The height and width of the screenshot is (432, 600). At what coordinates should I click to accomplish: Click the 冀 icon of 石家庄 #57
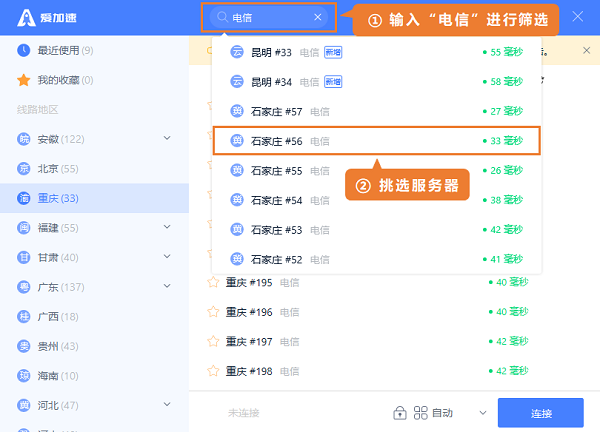[237, 111]
